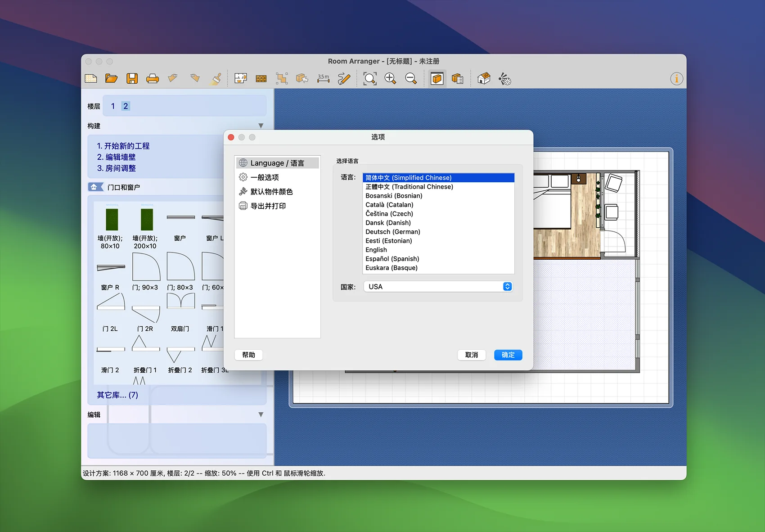Select English in language list
Screen dimensions: 765x532
pyautogui.click(x=438, y=250)
